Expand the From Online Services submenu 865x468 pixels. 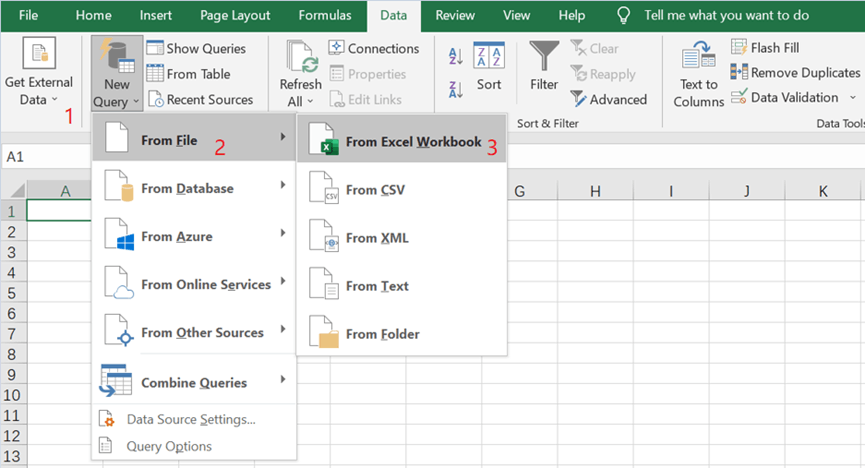click(194, 284)
